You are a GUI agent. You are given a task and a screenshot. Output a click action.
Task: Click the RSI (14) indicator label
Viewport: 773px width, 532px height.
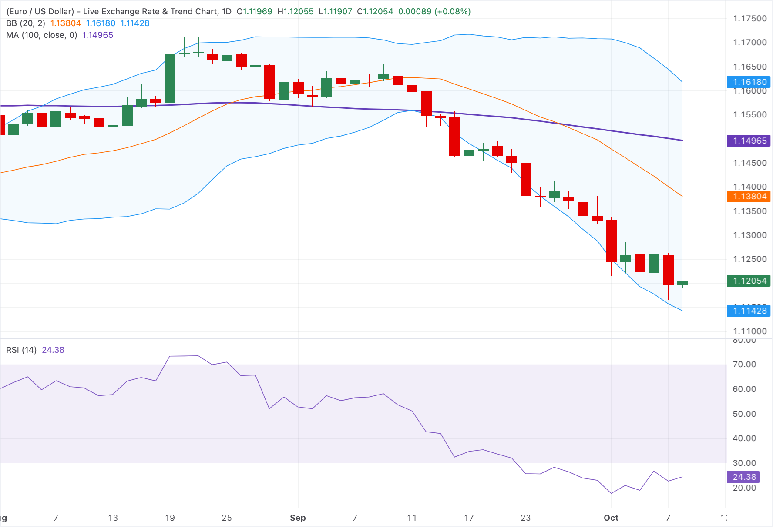click(21, 350)
